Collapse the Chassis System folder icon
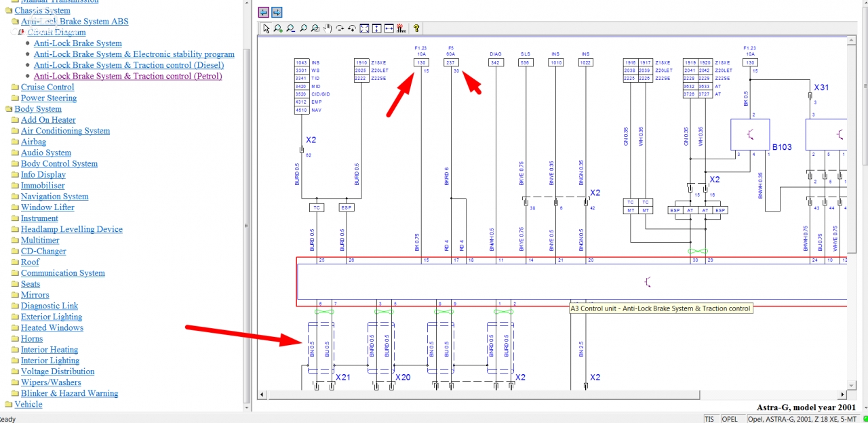868x423 pixels. coord(9,11)
